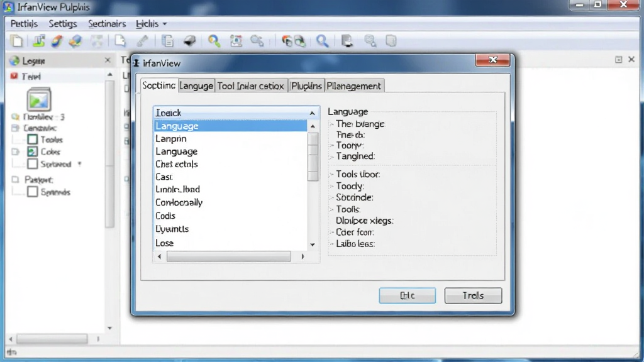Click the page with folded corner toolbar icon
This screenshot has width=644, height=362.
coord(120,41)
